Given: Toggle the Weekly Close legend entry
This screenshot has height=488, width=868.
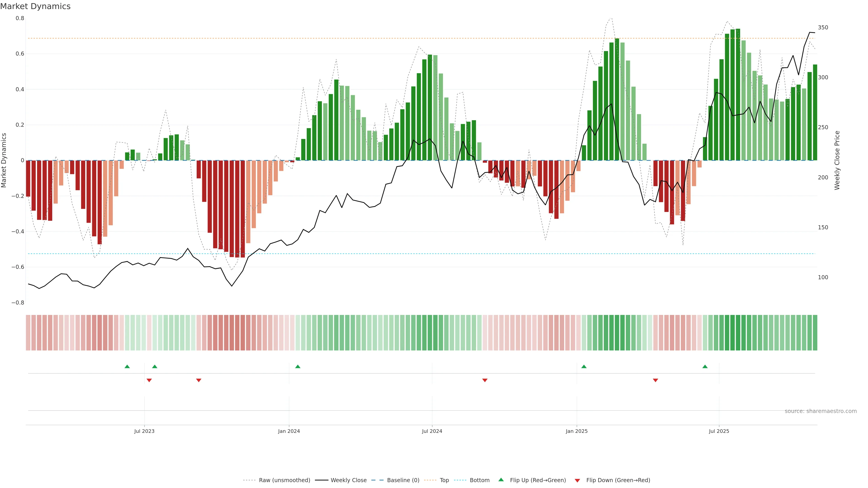Looking at the screenshot, I should pyautogui.click(x=348, y=480).
